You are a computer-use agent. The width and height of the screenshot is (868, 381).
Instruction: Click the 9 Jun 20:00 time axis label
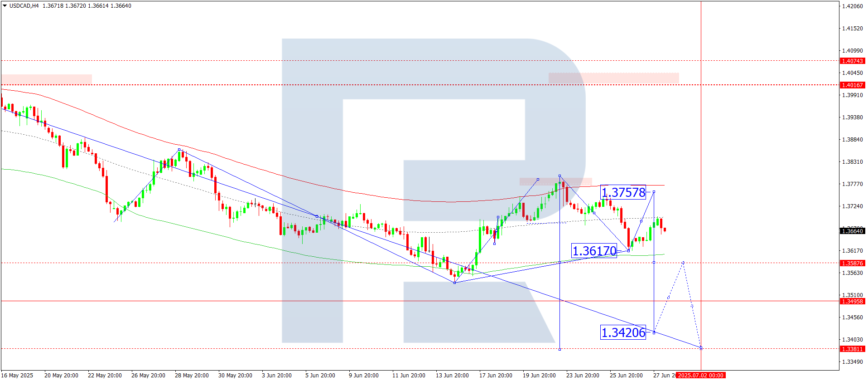coord(363,375)
